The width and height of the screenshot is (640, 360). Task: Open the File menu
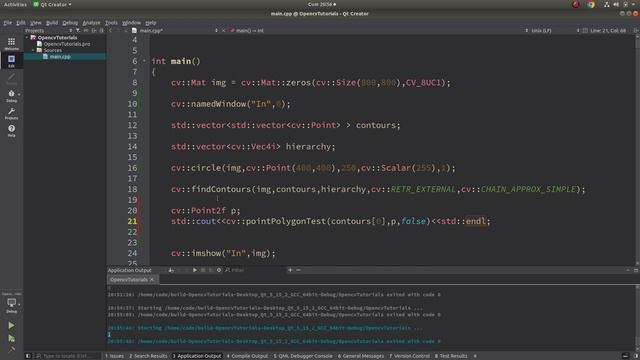point(7,23)
